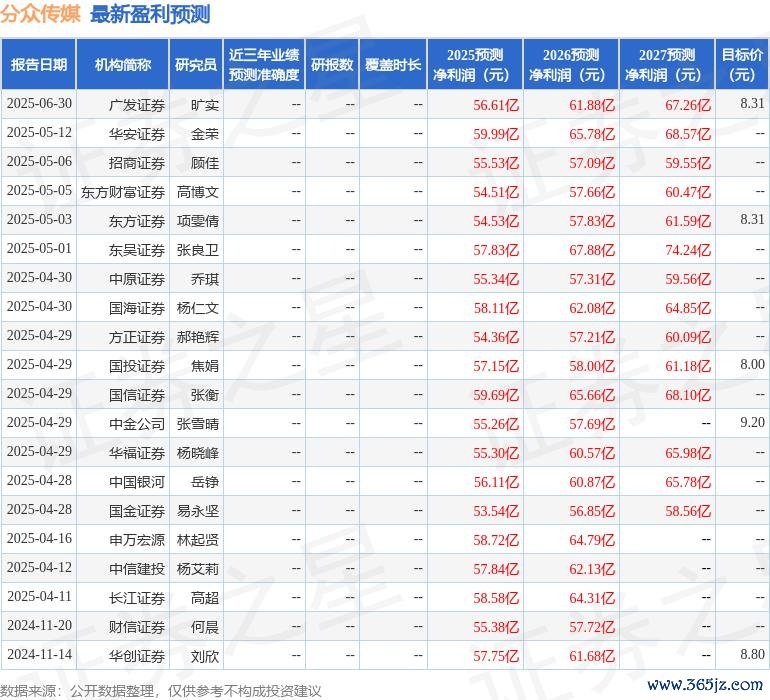770x700 pixels.
Task: Click analyst name 金荣
Action: tap(205, 134)
